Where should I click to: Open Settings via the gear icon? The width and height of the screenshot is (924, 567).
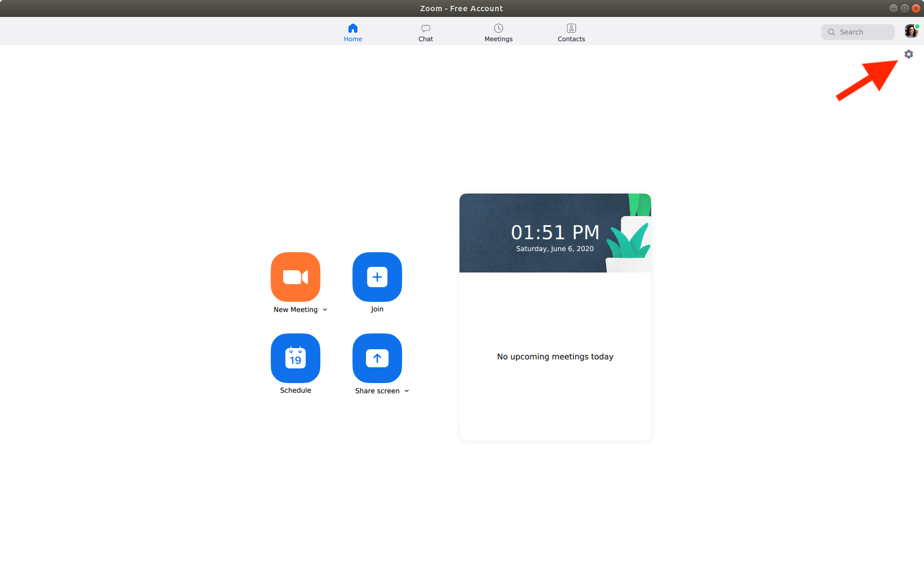tap(908, 54)
